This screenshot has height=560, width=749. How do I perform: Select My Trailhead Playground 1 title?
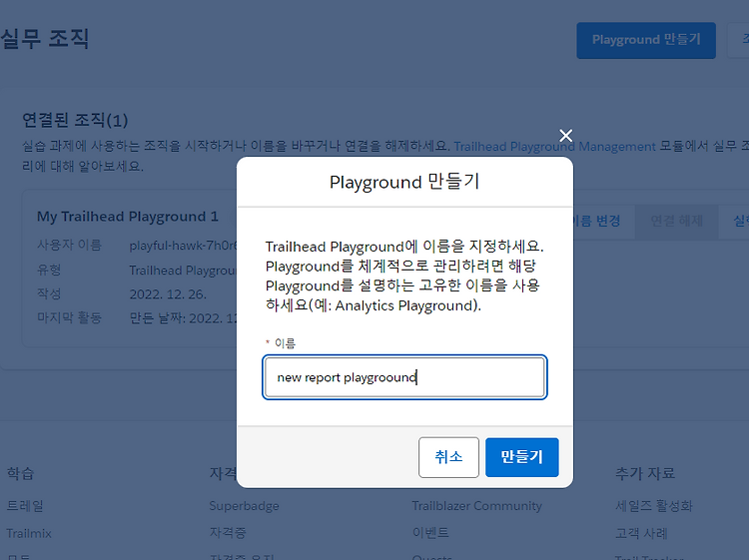(128, 217)
